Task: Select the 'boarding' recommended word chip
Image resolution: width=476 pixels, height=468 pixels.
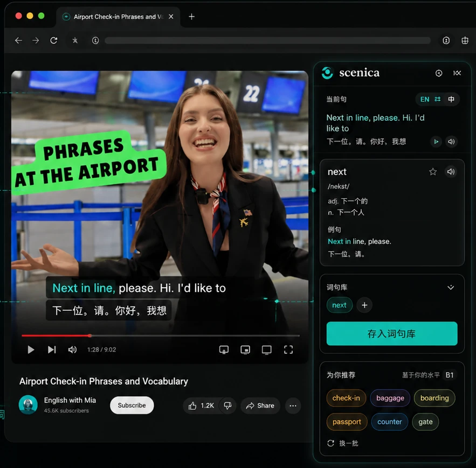Action: pyautogui.click(x=434, y=398)
